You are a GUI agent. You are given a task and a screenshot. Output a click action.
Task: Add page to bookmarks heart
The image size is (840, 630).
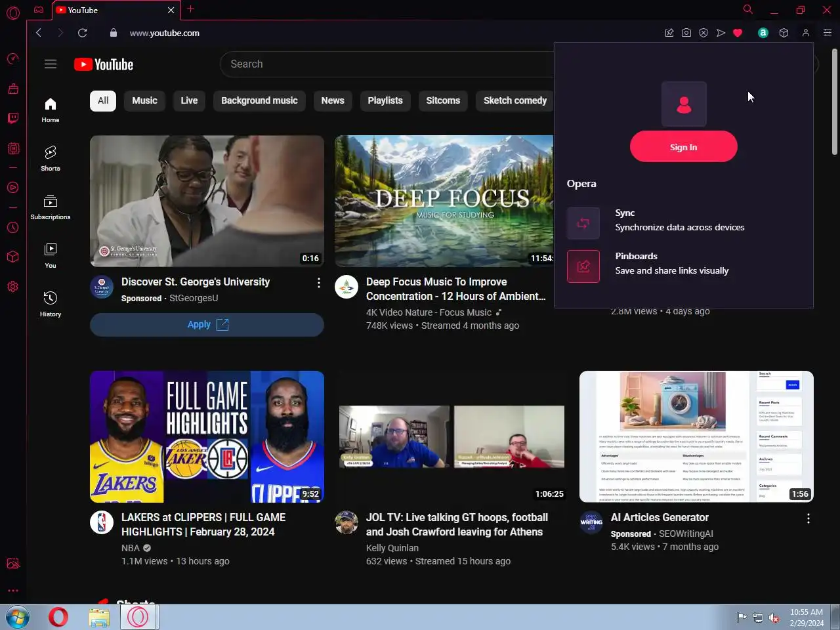pos(738,33)
